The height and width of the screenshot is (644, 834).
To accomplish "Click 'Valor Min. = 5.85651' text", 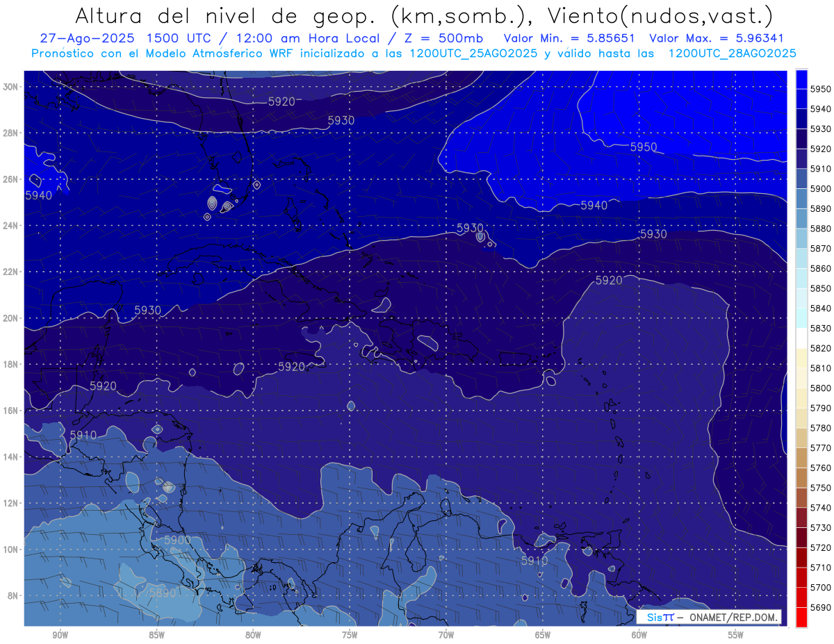I will tap(569, 39).
